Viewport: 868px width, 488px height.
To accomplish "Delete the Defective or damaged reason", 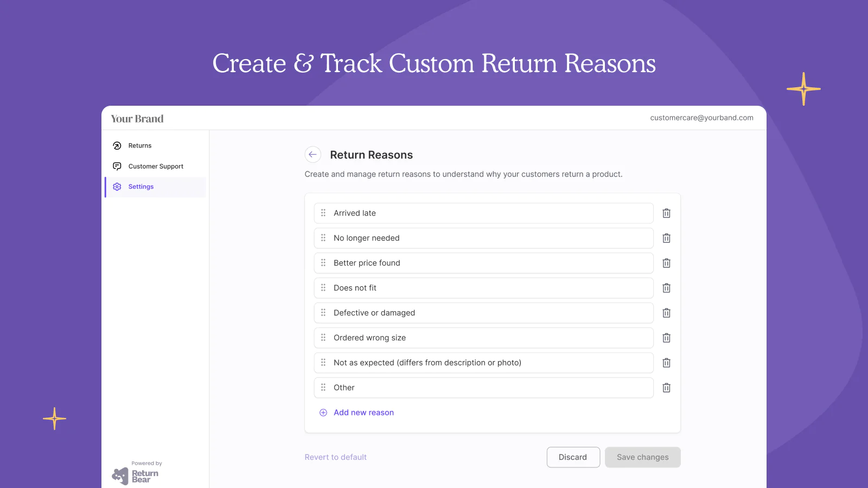I will tap(666, 313).
